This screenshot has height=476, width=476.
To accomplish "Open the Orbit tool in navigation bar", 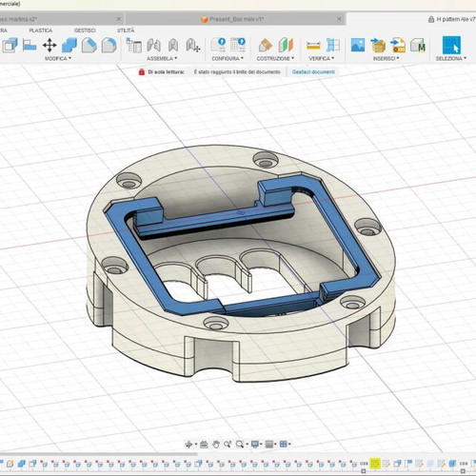I will point(188,445).
